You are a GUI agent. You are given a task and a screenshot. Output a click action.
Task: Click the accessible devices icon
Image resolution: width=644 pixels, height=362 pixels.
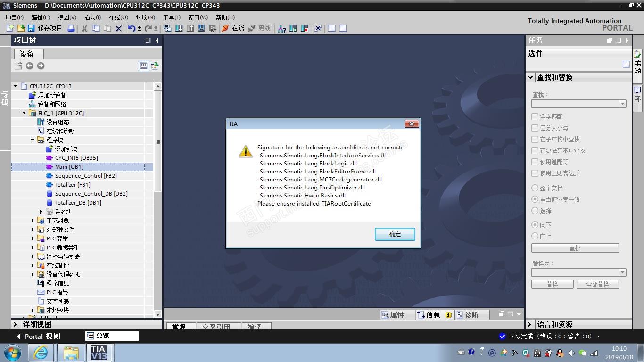tap(282, 28)
